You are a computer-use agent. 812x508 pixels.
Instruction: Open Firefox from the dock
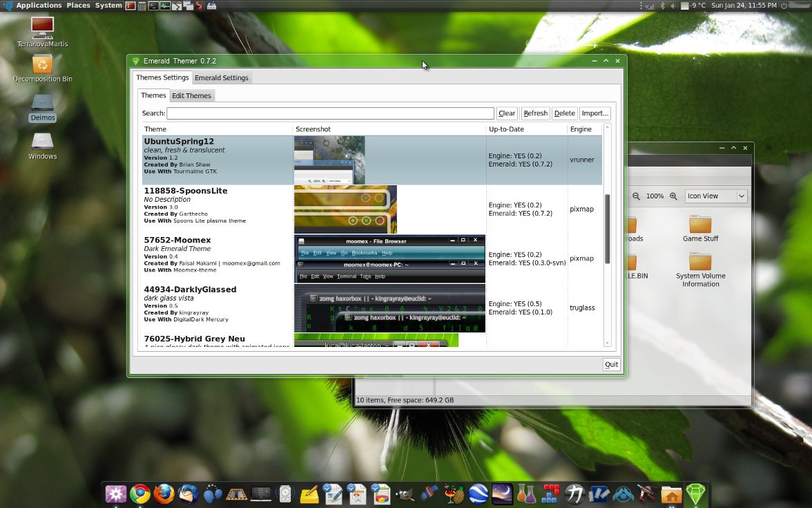pyautogui.click(x=164, y=493)
